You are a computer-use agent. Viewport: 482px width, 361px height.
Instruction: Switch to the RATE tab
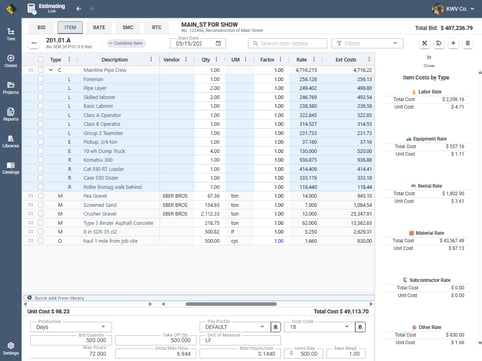pos(99,27)
